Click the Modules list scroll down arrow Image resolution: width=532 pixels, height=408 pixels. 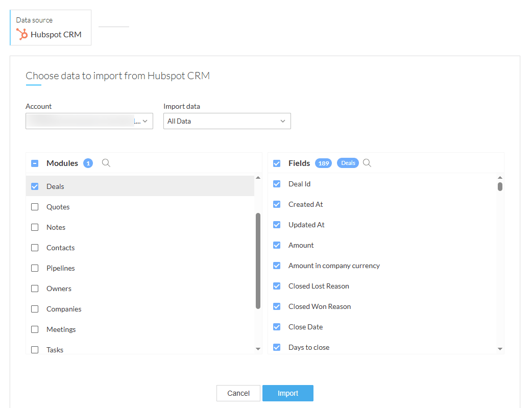tap(258, 349)
